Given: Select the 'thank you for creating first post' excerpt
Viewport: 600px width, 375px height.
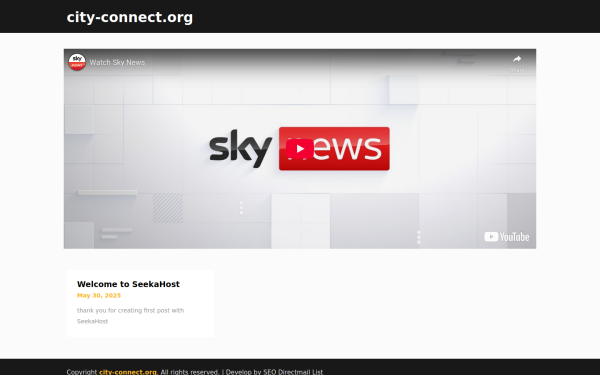Looking at the screenshot, I should tap(130, 316).
